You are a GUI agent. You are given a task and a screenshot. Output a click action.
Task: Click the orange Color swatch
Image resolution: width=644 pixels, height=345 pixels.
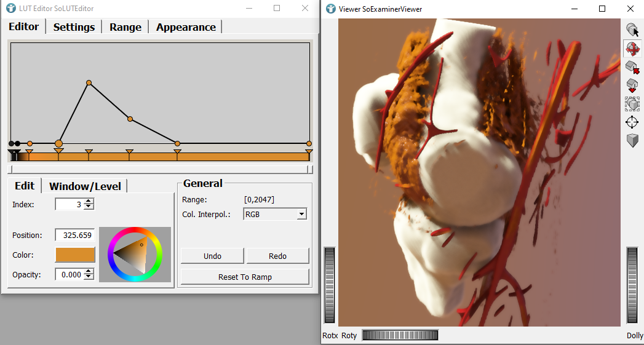point(75,255)
